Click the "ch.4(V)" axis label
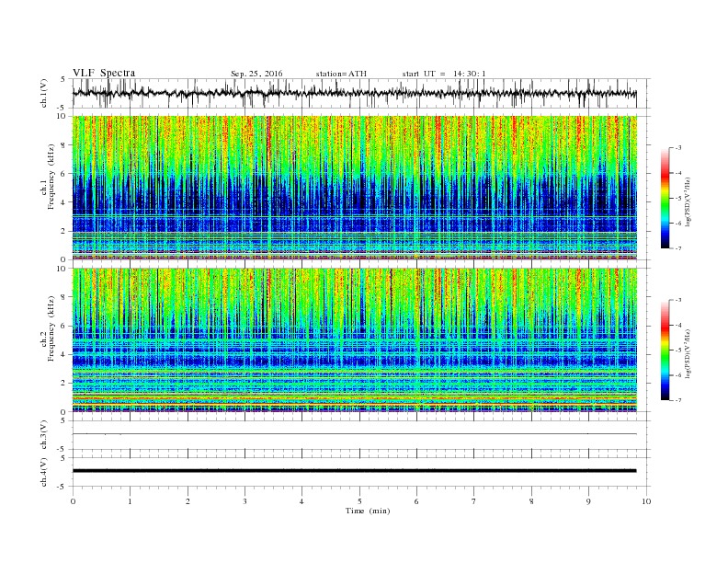The height and width of the screenshot is (563, 728). click(x=44, y=472)
